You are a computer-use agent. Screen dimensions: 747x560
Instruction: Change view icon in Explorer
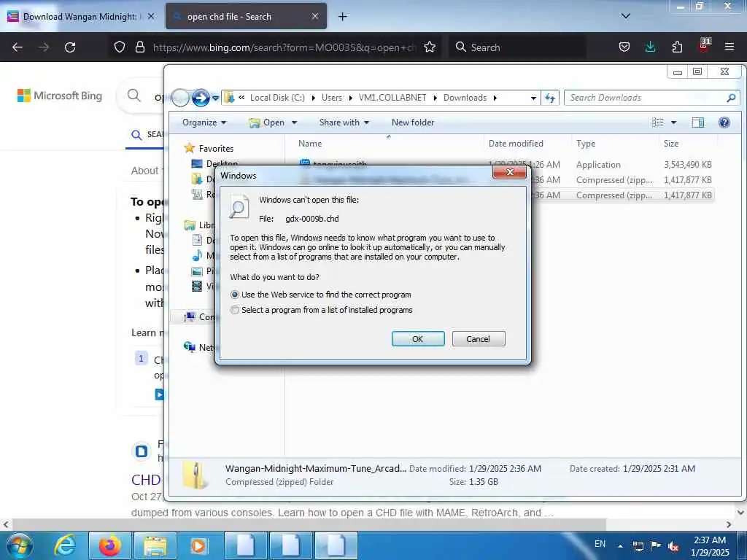[x=658, y=122]
